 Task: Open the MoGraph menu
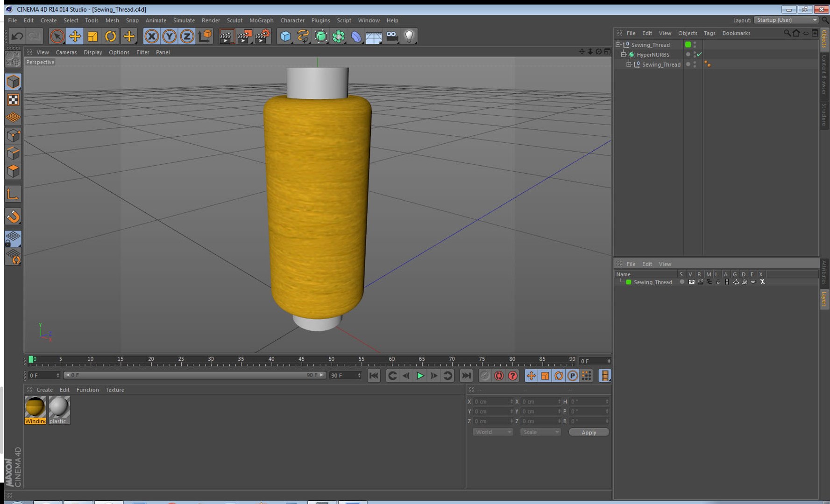tap(261, 21)
